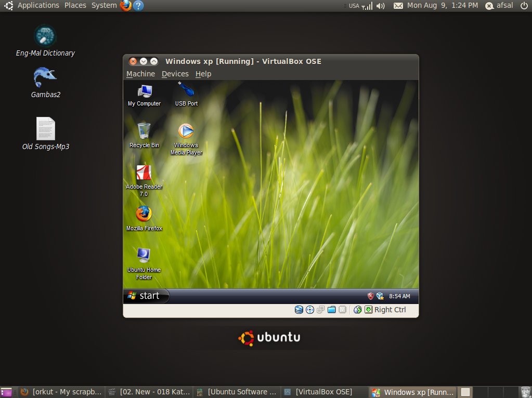Click the USA keyboard layout indicator
The width and height of the screenshot is (532, 398).
(x=354, y=6)
